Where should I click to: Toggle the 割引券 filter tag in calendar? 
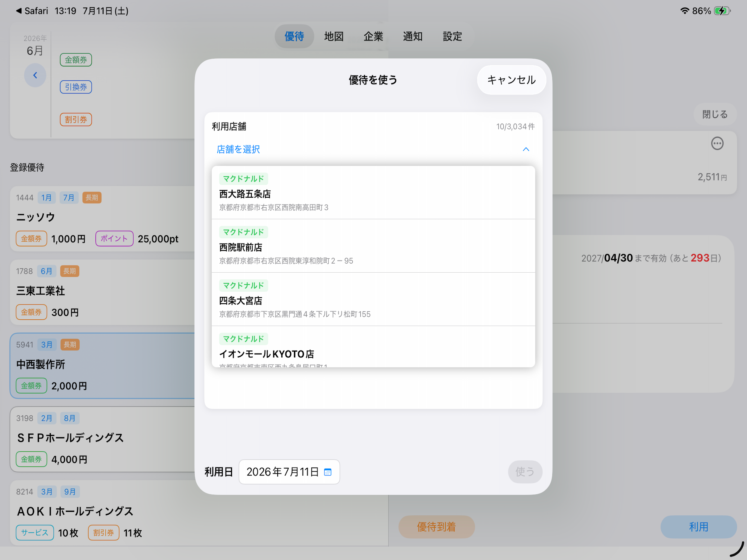click(76, 119)
